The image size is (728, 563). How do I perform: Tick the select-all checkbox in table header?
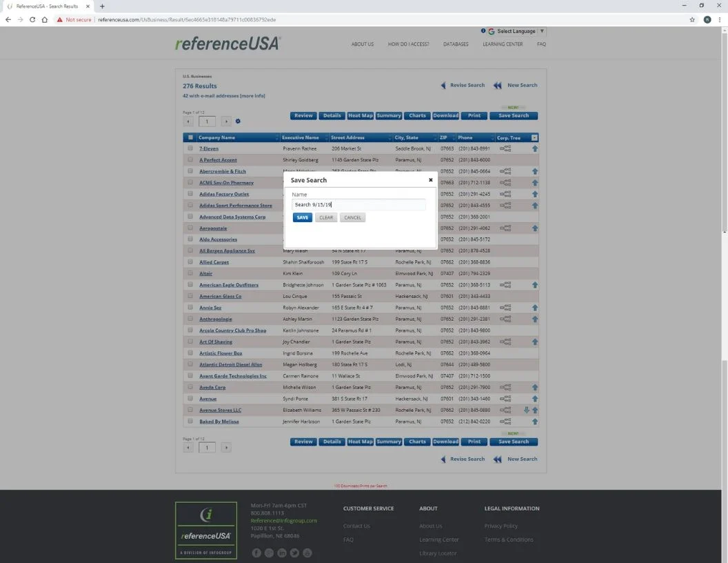click(190, 137)
